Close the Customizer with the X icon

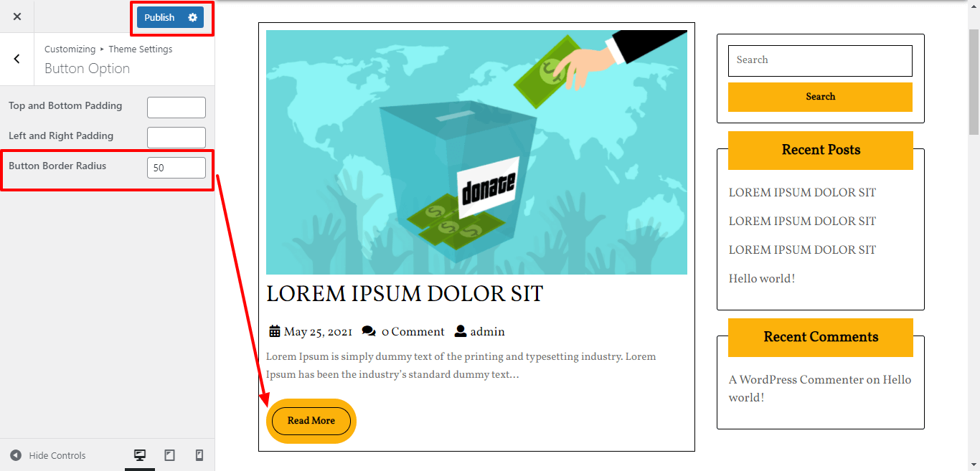(x=17, y=16)
